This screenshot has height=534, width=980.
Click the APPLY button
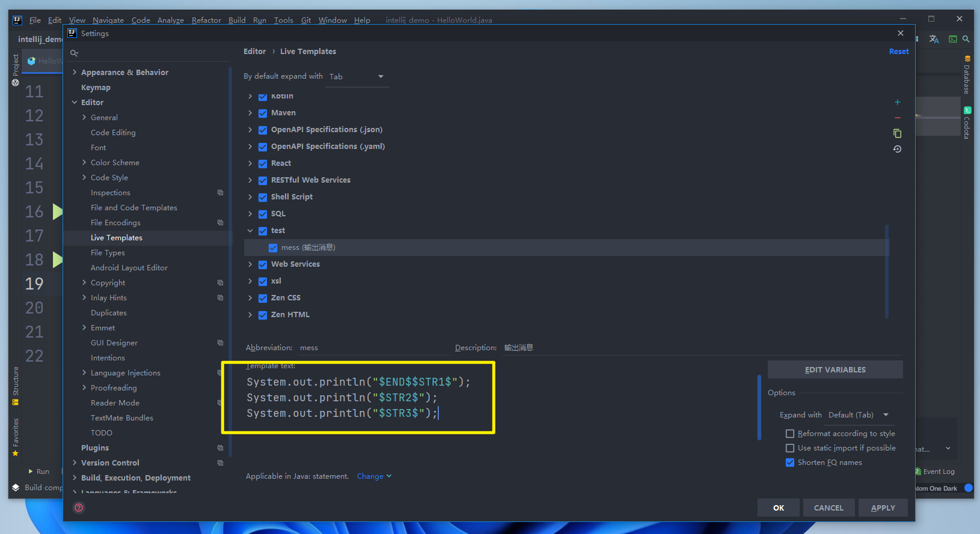(x=883, y=508)
